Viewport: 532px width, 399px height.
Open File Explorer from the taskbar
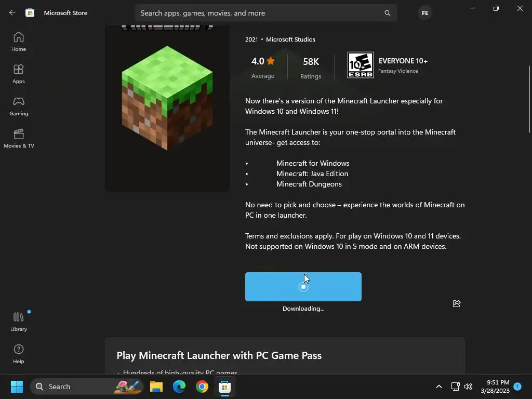pos(156,387)
